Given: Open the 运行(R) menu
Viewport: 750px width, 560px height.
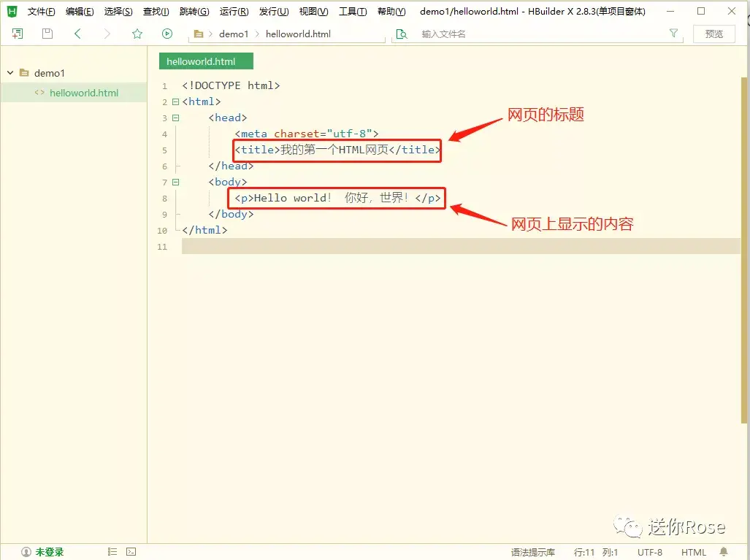Looking at the screenshot, I should coord(233,11).
